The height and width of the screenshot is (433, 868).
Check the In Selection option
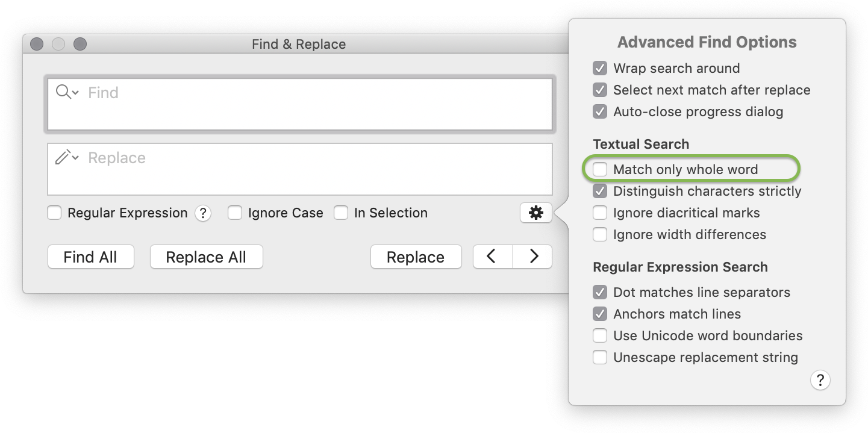[341, 213]
